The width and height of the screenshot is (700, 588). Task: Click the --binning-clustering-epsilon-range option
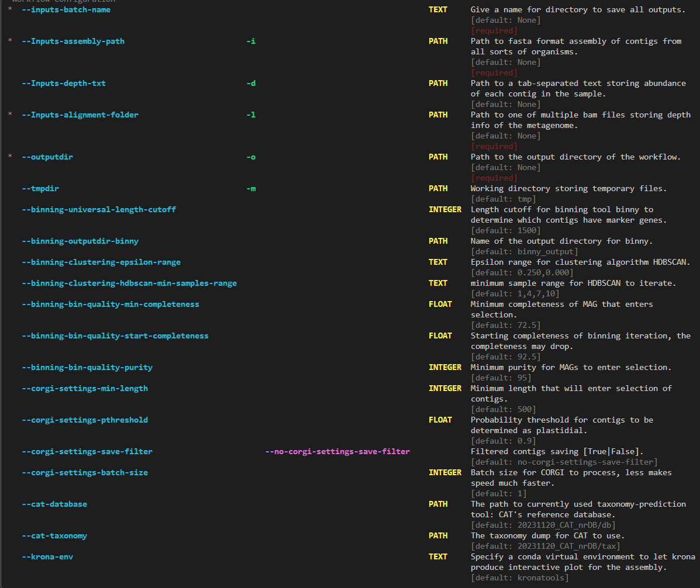click(101, 262)
